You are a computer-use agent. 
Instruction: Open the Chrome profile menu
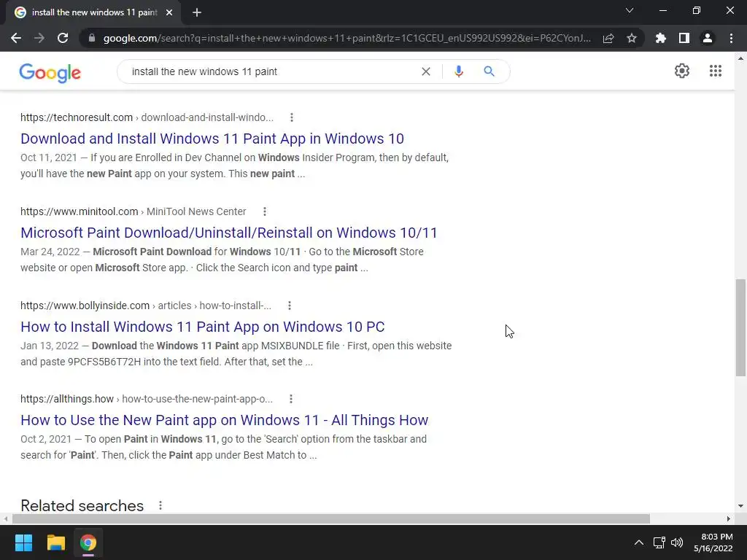708,38
